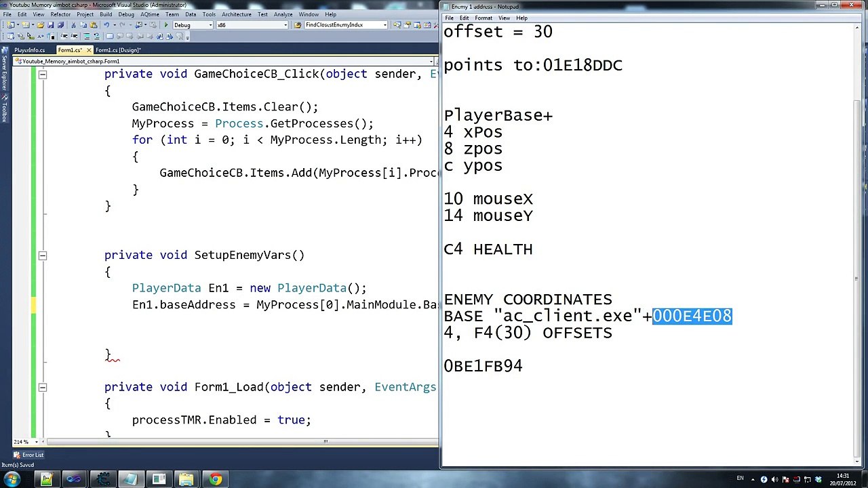Click the Open File folder icon in toolbar
Screen dimensions: 868x488
pos(41,25)
